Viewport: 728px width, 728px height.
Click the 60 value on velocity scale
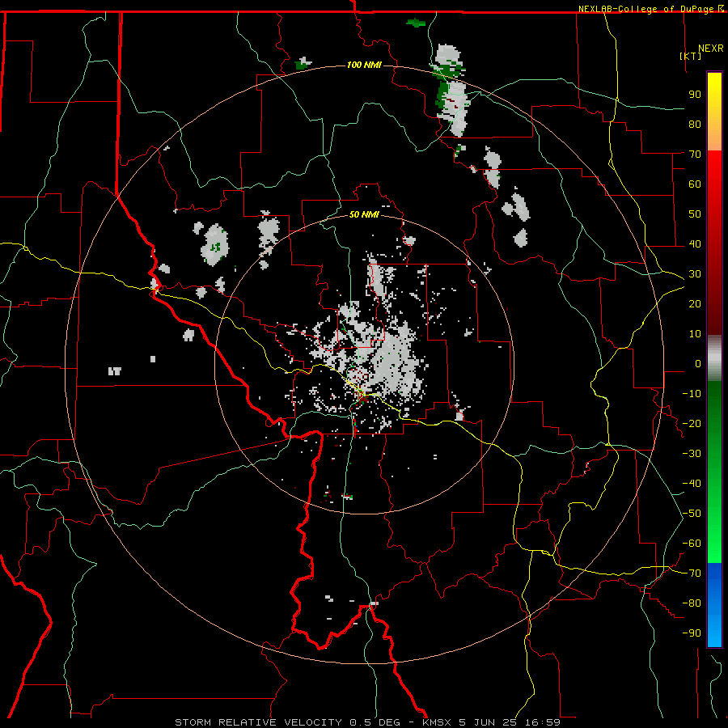point(695,184)
